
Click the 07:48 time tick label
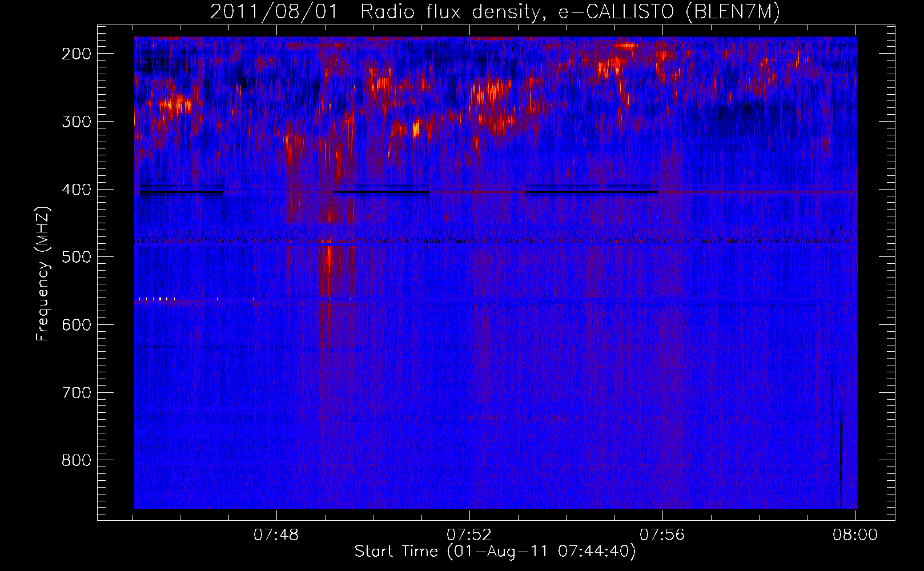pyautogui.click(x=276, y=535)
